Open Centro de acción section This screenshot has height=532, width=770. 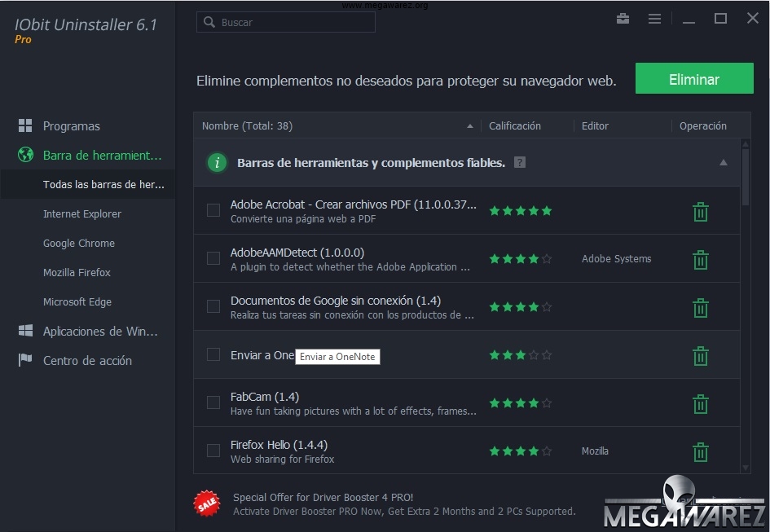coord(87,361)
